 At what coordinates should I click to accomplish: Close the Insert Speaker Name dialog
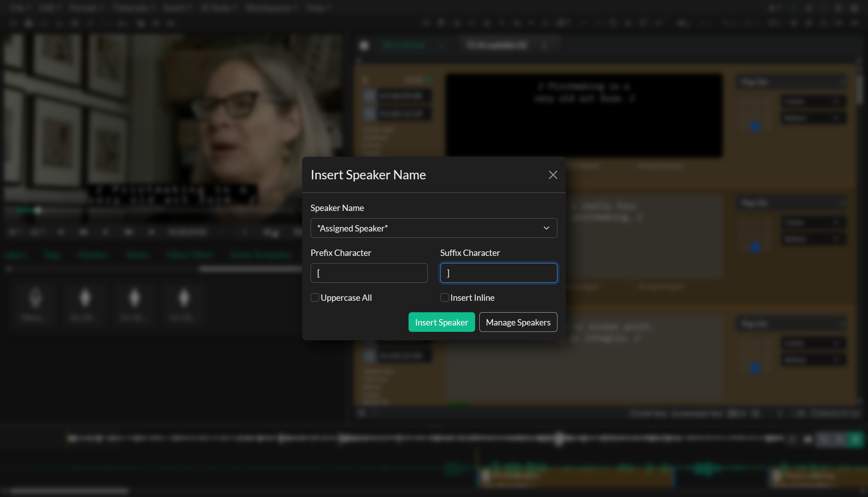coord(553,175)
